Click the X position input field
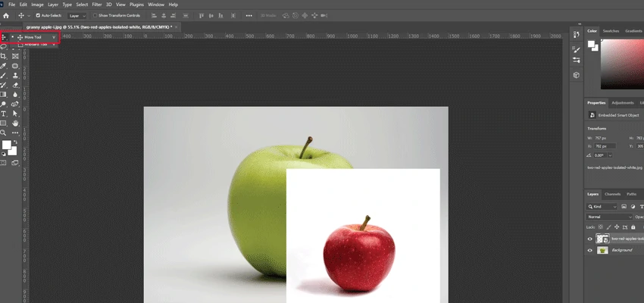The height and width of the screenshot is (303, 644). (605, 146)
